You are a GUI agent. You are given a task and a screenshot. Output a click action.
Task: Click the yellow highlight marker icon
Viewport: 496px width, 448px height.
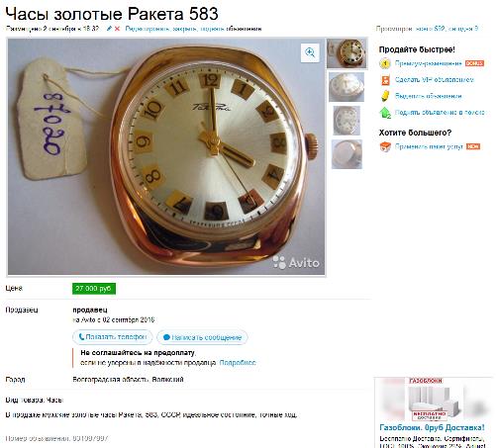tap(385, 96)
